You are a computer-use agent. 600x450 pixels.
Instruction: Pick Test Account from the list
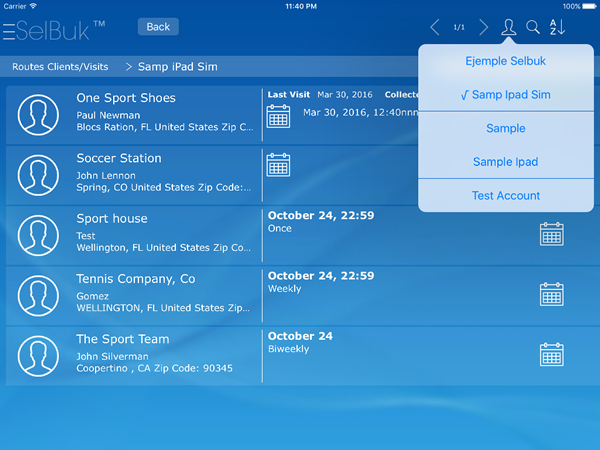(x=505, y=196)
